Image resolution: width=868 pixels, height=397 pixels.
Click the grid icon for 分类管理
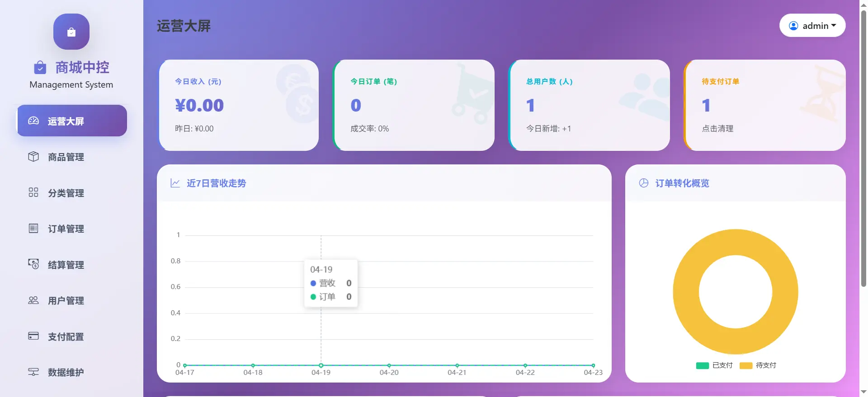click(x=33, y=192)
